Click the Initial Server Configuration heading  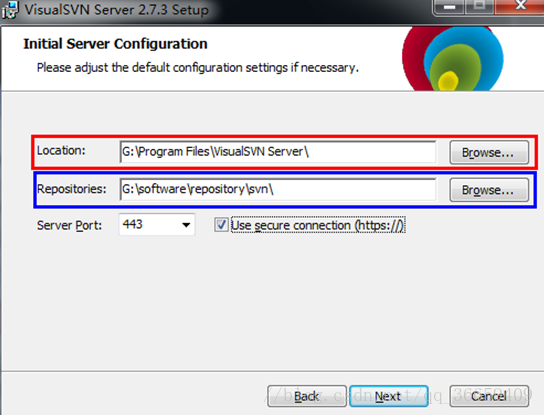click(x=115, y=44)
